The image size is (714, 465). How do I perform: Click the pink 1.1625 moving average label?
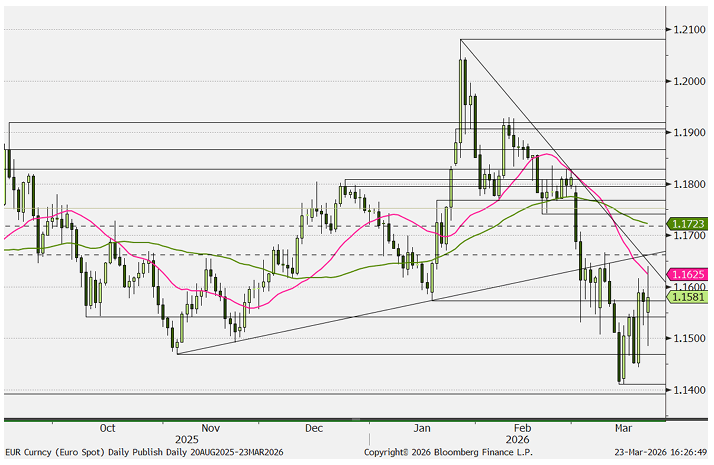tap(688, 274)
